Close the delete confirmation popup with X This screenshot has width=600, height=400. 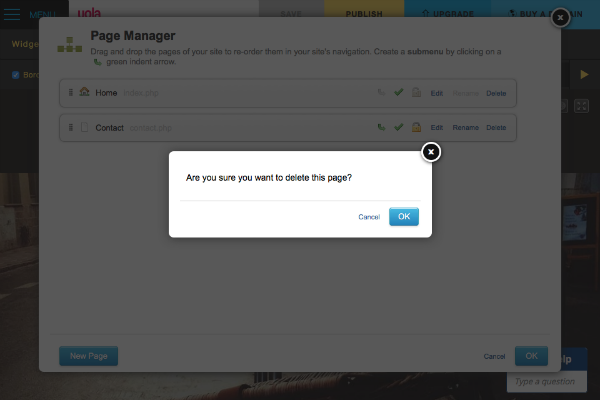click(430, 152)
